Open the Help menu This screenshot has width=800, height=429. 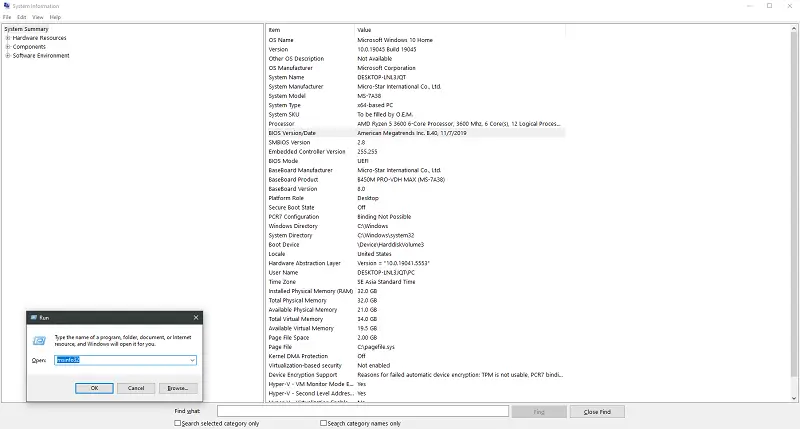55,17
